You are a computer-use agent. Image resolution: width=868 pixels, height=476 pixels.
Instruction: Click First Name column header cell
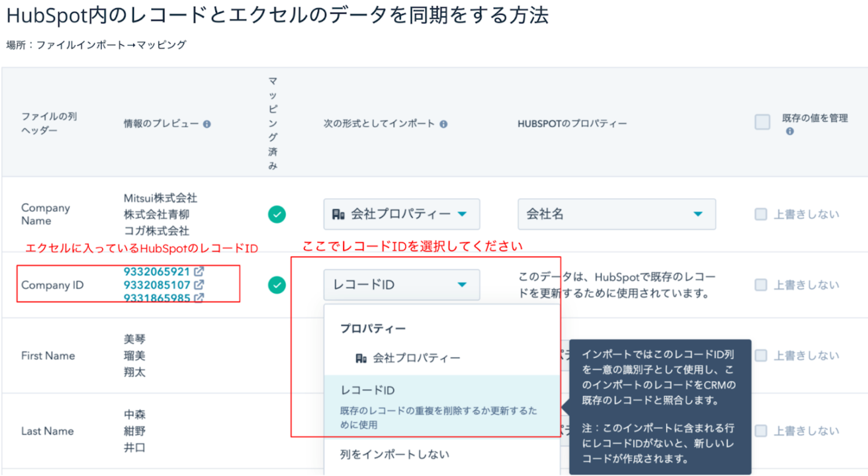pyautogui.click(x=48, y=355)
